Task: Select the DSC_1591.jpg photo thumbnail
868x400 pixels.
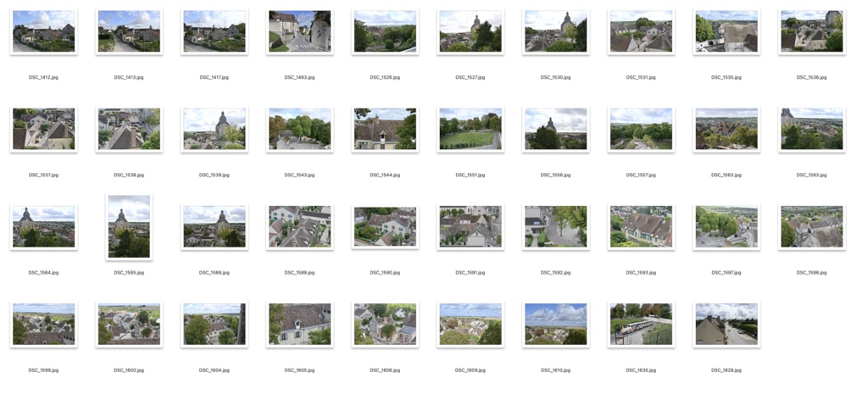Action: pyautogui.click(x=470, y=227)
